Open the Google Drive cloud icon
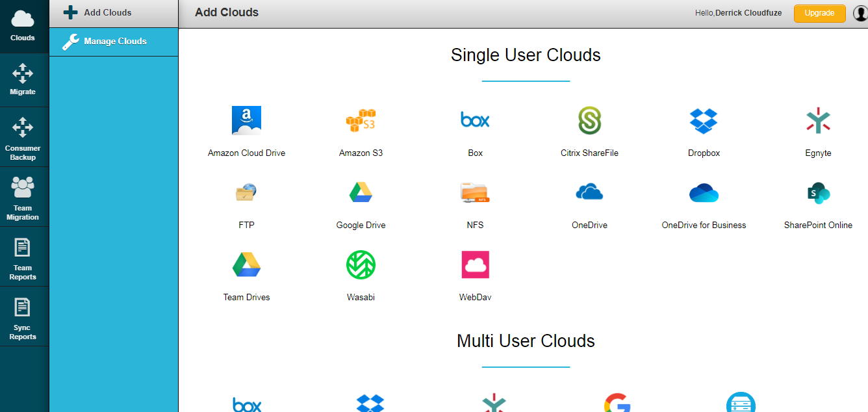The width and height of the screenshot is (868, 412). tap(361, 192)
